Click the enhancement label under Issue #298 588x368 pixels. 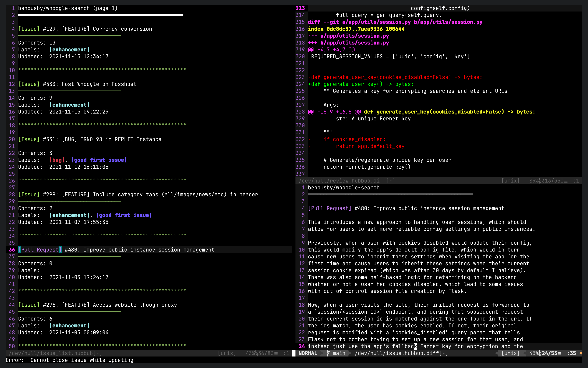tap(69, 215)
